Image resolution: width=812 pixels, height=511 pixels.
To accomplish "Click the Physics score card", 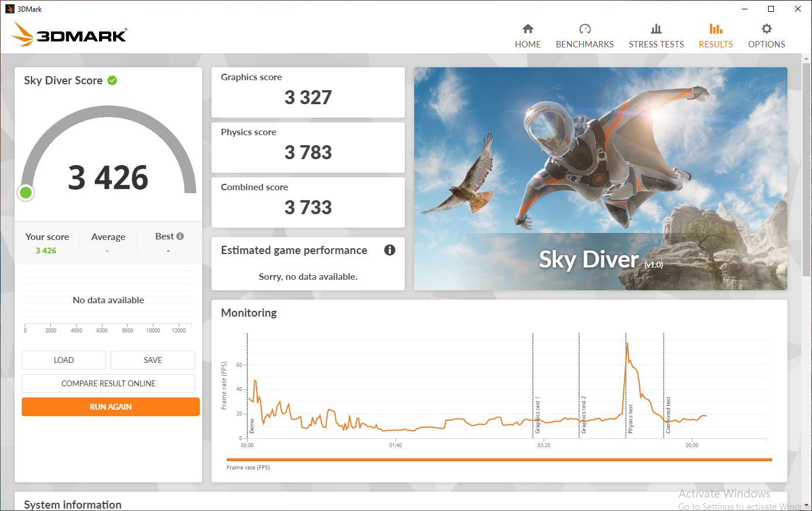I will point(308,148).
